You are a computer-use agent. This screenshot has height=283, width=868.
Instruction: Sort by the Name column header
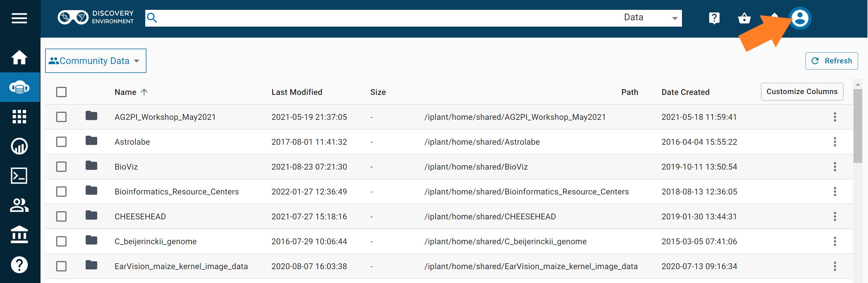click(x=125, y=92)
